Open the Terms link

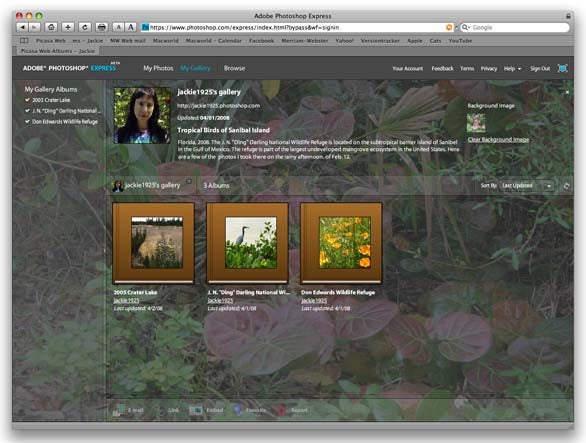pos(467,68)
